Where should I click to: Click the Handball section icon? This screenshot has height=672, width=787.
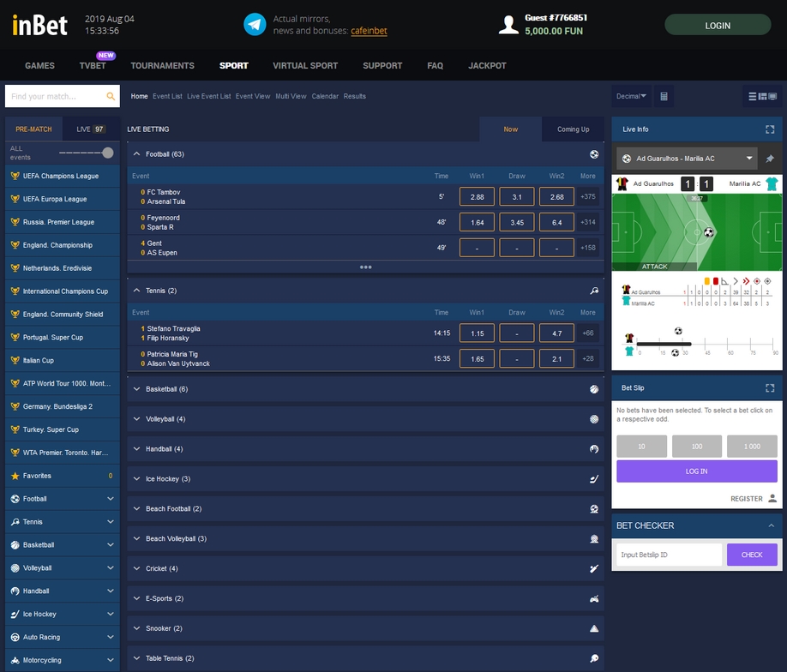coord(594,448)
